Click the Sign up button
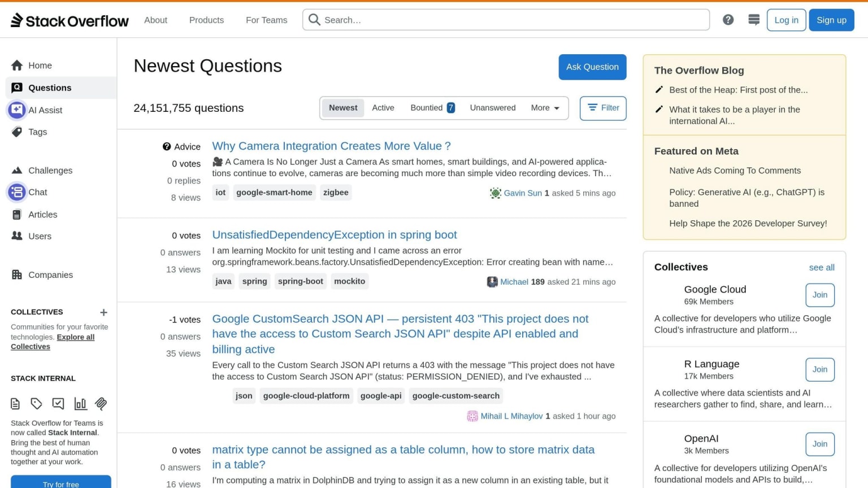 pyautogui.click(x=831, y=20)
